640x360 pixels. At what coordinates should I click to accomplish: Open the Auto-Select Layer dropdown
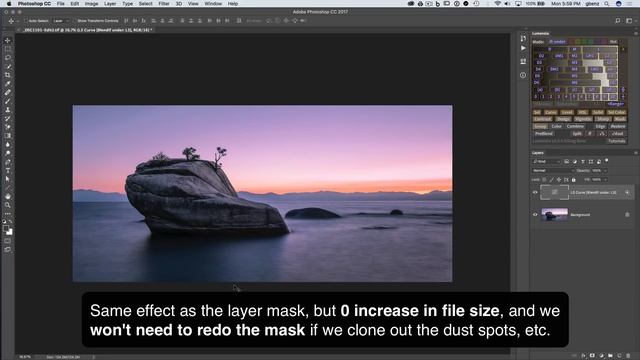pos(61,21)
